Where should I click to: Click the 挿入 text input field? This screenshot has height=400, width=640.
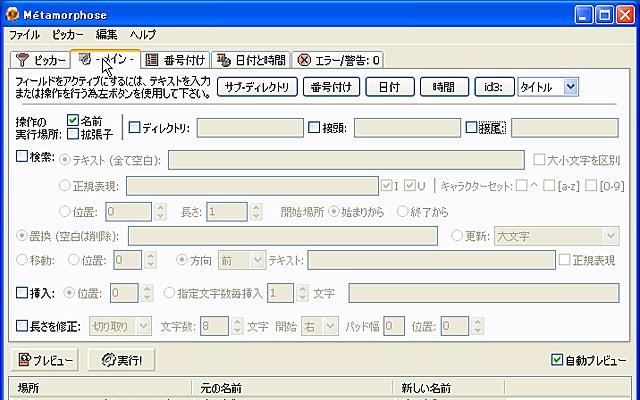point(484,293)
